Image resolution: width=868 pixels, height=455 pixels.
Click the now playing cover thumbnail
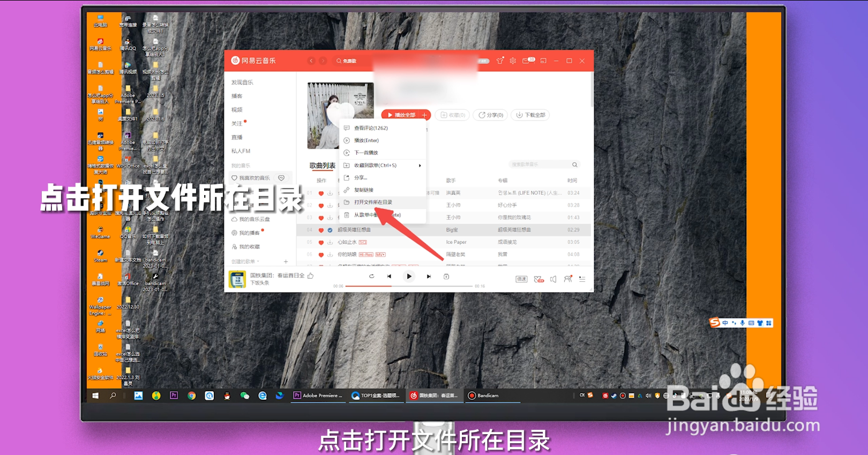tap(237, 279)
